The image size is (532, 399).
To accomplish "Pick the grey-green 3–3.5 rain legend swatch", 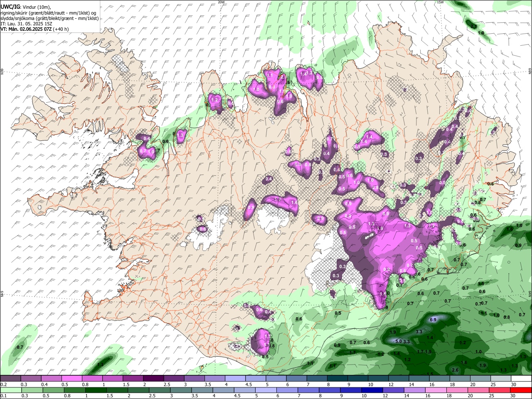I will pos(181,390).
